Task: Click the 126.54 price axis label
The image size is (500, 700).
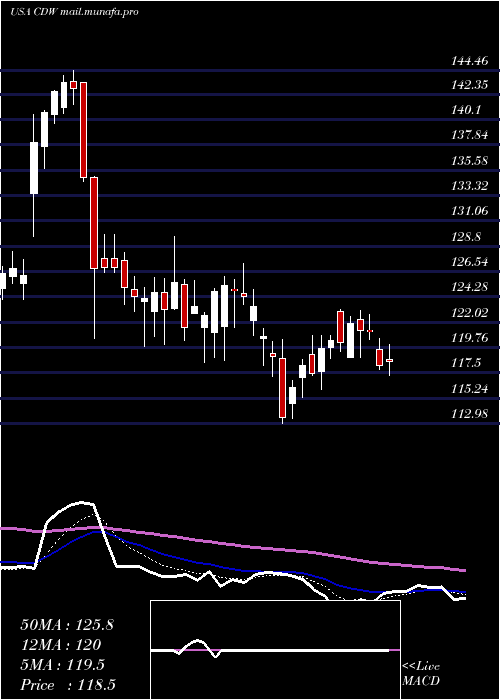Action: point(469,262)
